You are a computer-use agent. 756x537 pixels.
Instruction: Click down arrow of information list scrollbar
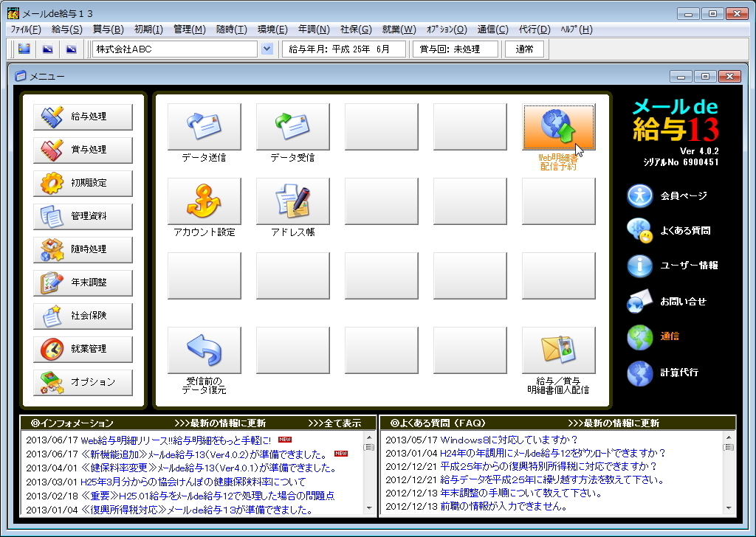click(x=369, y=507)
